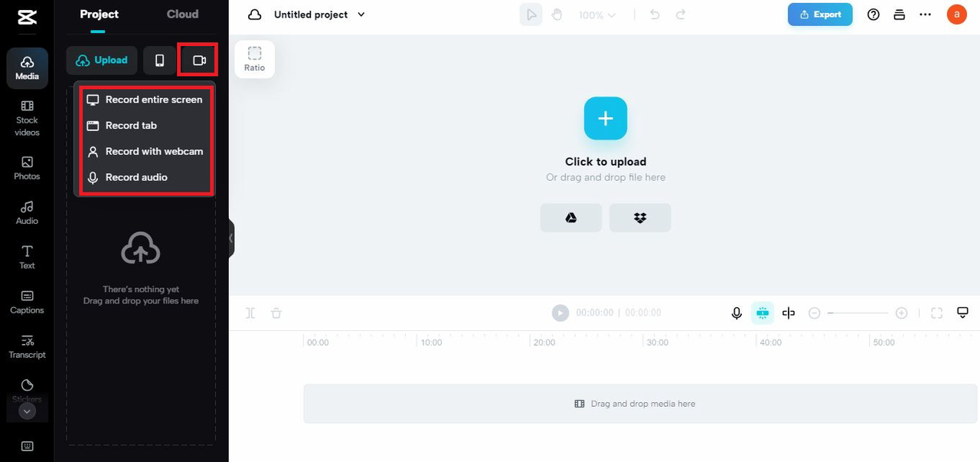Open the Stock videos sidebar panel

[27, 118]
